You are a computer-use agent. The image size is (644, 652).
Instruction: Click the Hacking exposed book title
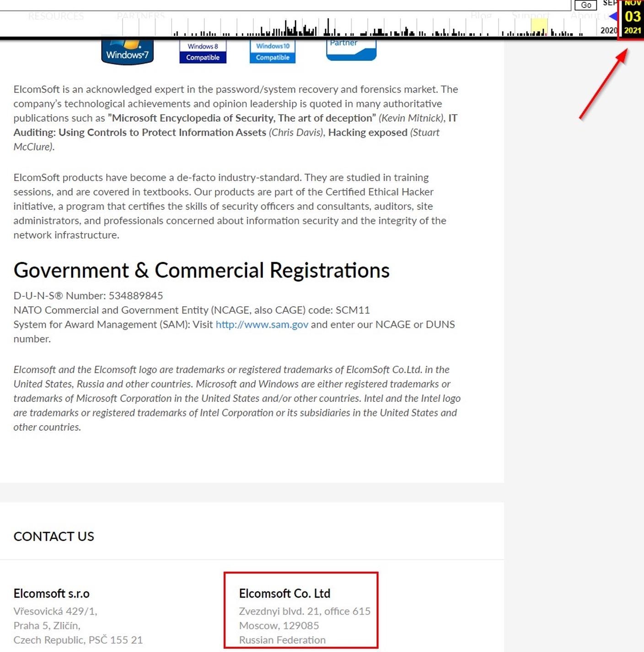(368, 132)
